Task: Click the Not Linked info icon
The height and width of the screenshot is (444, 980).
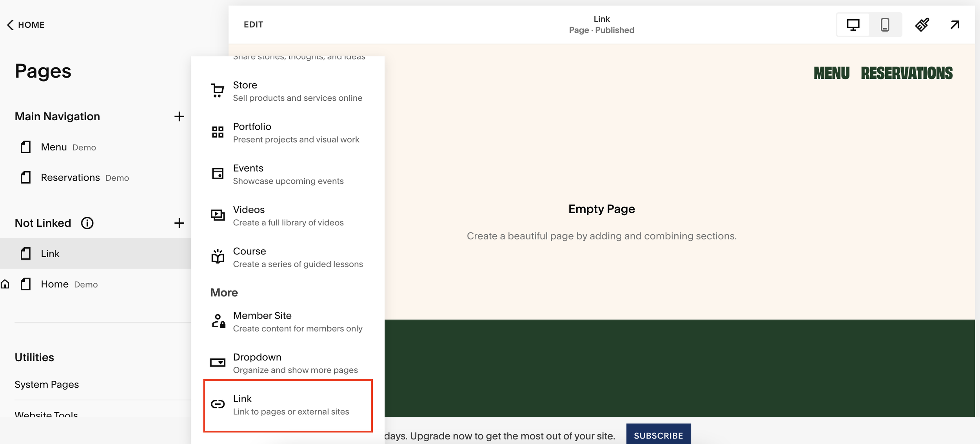Action: [87, 223]
